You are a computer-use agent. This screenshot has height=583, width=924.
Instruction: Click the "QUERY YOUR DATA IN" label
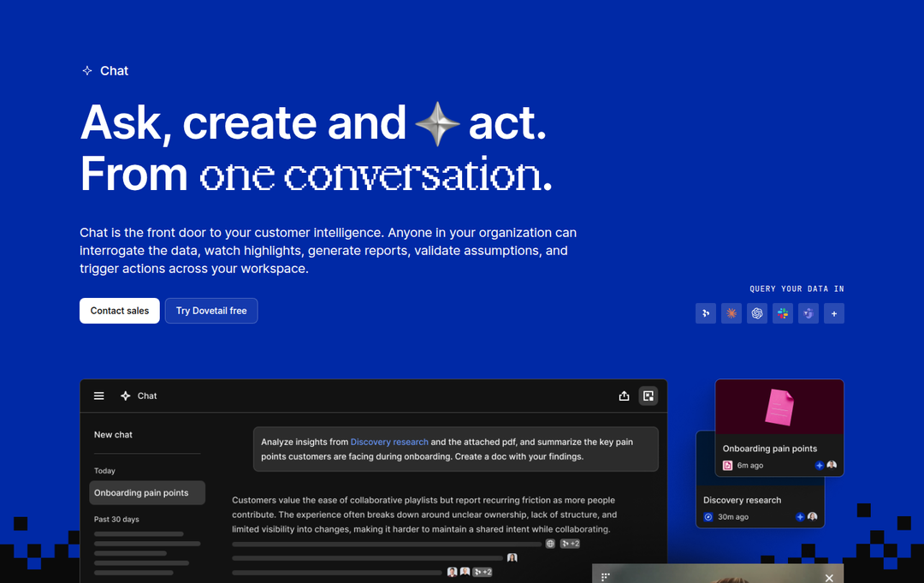point(797,289)
